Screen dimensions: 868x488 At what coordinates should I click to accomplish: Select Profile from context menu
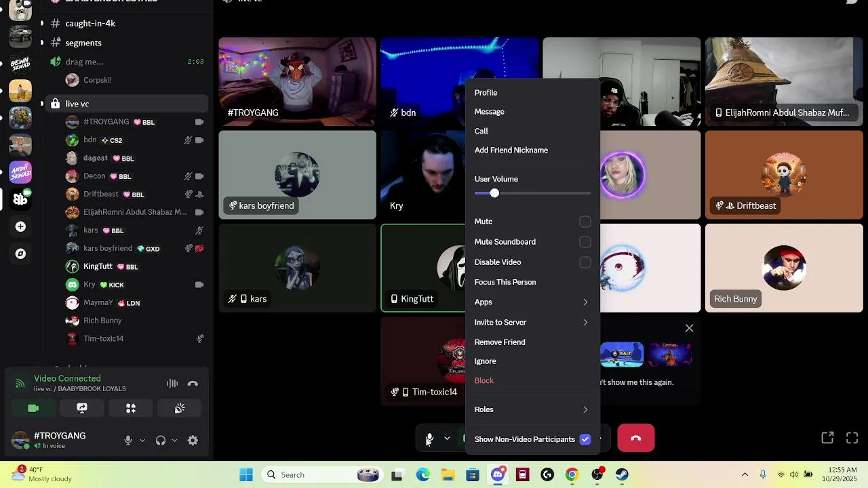532,93
